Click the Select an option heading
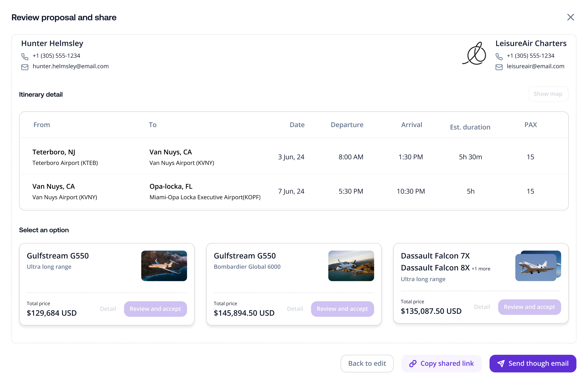The width and height of the screenshot is (588, 384). click(x=44, y=230)
